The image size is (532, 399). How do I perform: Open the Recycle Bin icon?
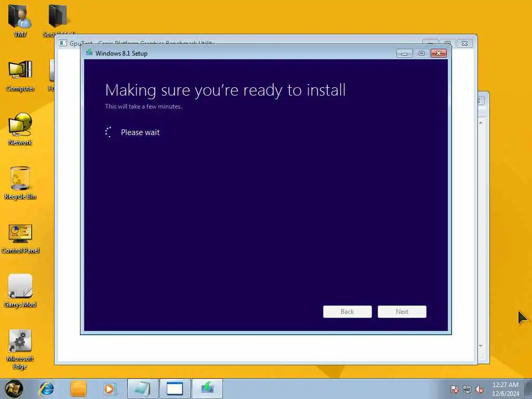tap(20, 183)
